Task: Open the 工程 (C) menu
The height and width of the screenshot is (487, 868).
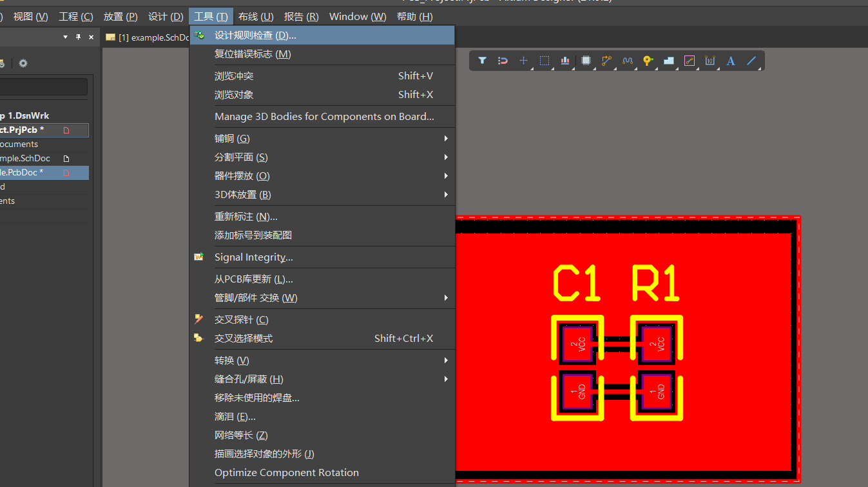Action: point(76,17)
